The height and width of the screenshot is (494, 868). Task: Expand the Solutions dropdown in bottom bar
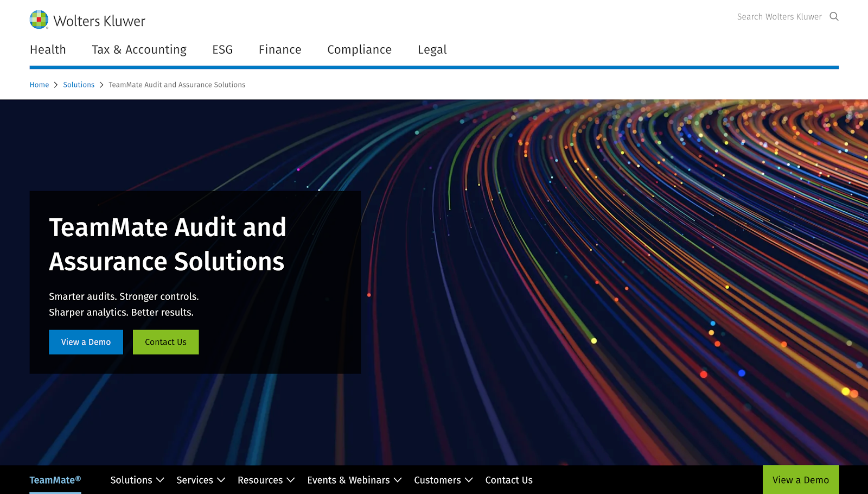pos(137,480)
